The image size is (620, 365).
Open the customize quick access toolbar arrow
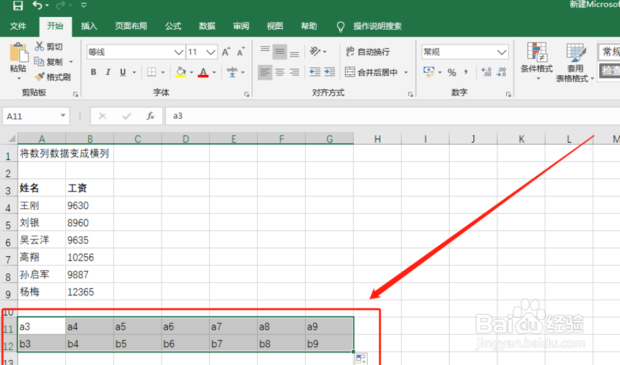pyautogui.click(x=84, y=6)
